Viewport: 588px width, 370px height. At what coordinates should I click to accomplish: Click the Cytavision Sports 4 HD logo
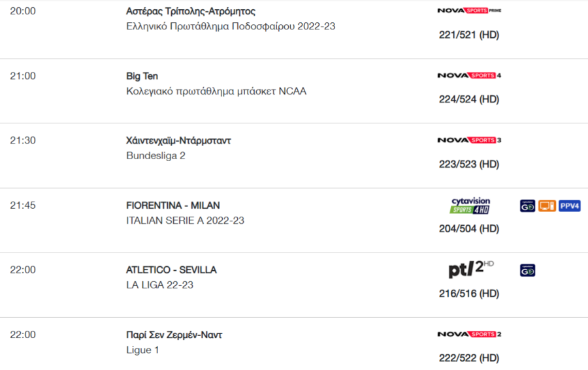(x=470, y=206)
